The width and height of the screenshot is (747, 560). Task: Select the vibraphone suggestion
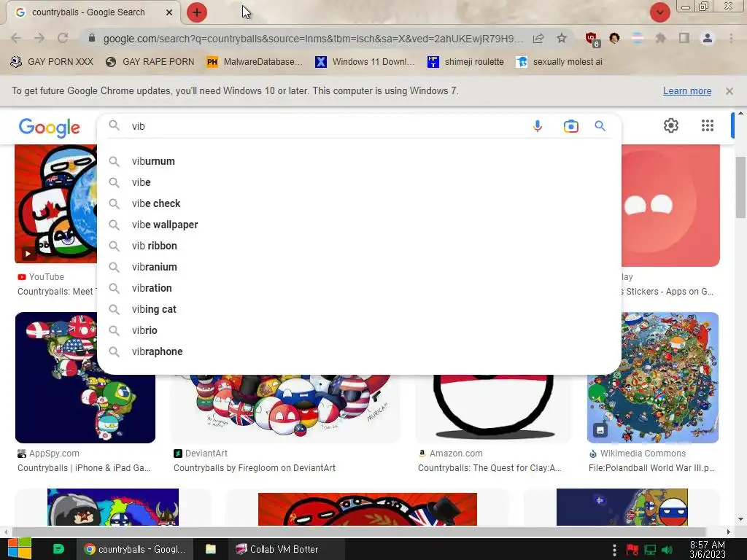[x=359, y=351]
